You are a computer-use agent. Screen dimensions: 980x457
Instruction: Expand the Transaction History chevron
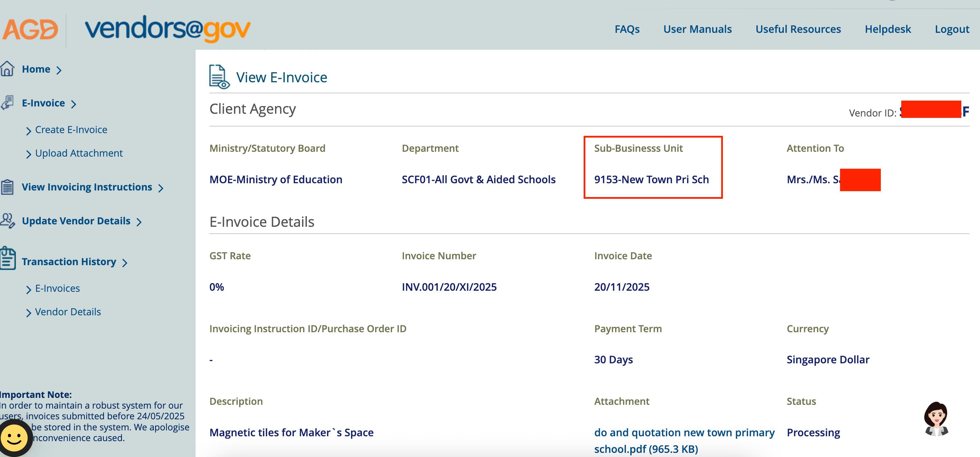[x=125, y=263]
